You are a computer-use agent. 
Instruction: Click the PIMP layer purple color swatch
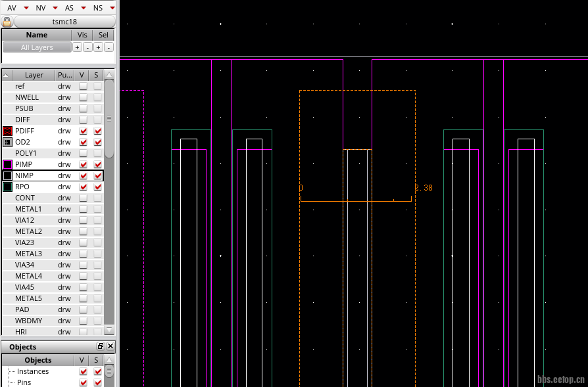click(x=8, y=164)
